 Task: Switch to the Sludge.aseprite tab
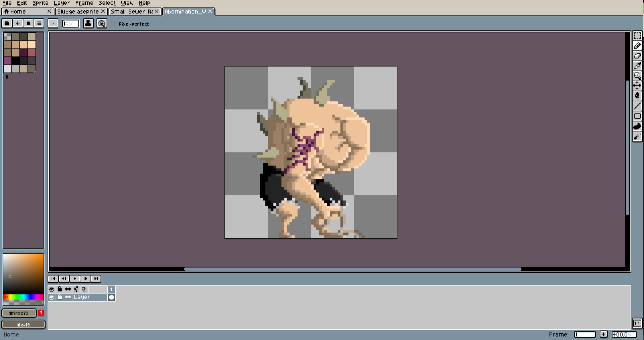77,11
